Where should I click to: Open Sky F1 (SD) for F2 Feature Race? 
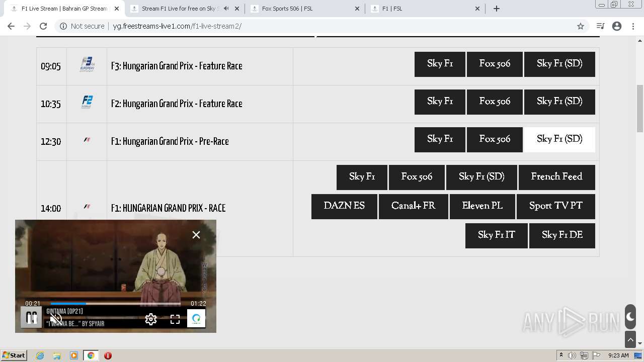tap(559, 102)
